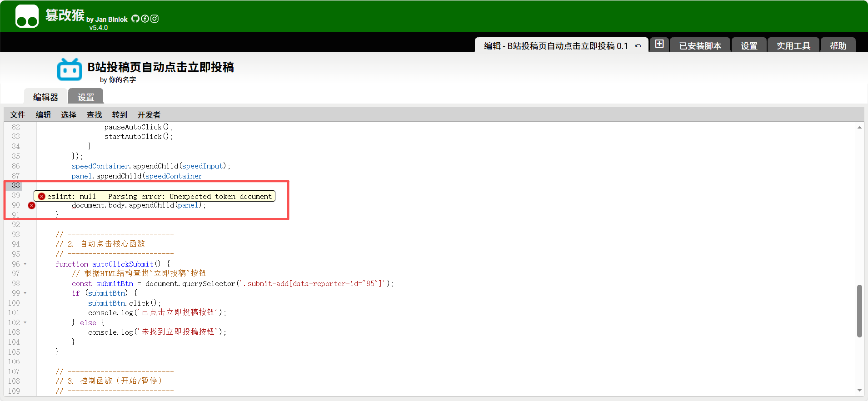The image size is (868, 401).
Task: Open the GitHub icon link
Action: (x=135, y=19)
